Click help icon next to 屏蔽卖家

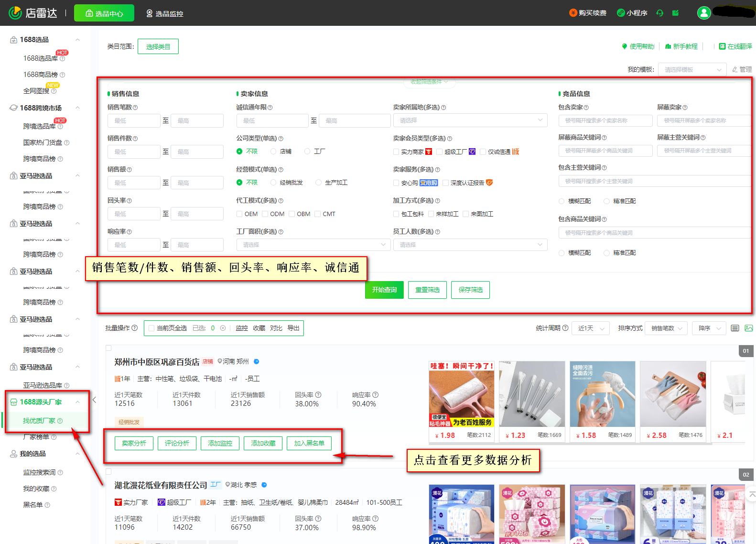685,108
